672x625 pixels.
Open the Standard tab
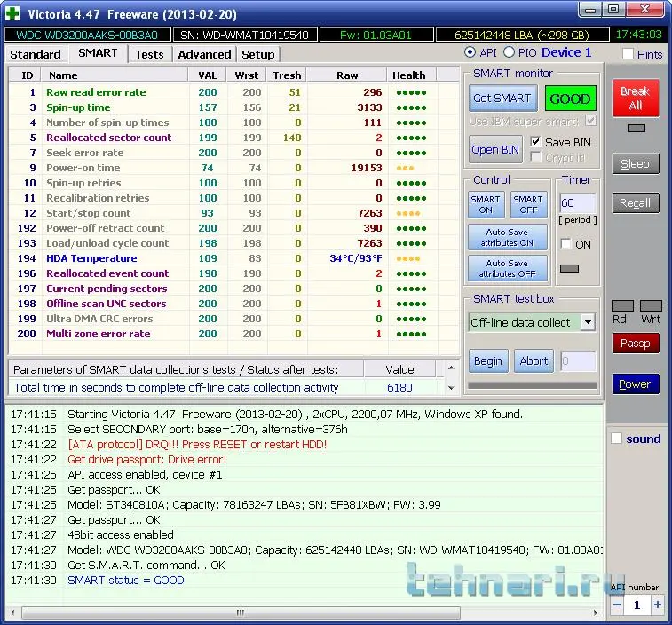point(36,54)
